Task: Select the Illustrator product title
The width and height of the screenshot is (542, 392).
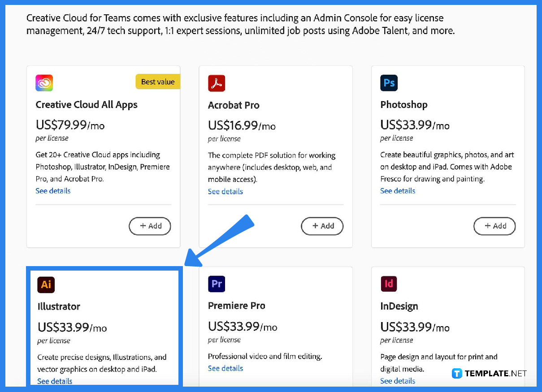Action: point(59,307)
